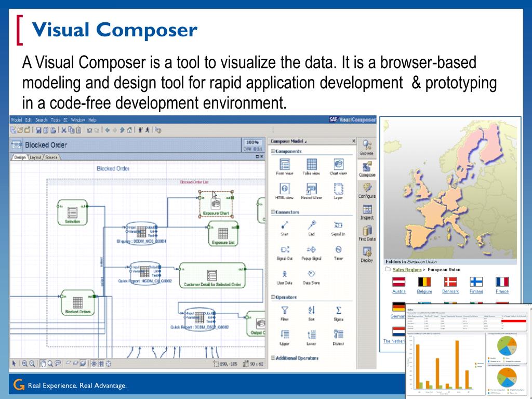Click the Redo arrow icon

tap(97, 130)
